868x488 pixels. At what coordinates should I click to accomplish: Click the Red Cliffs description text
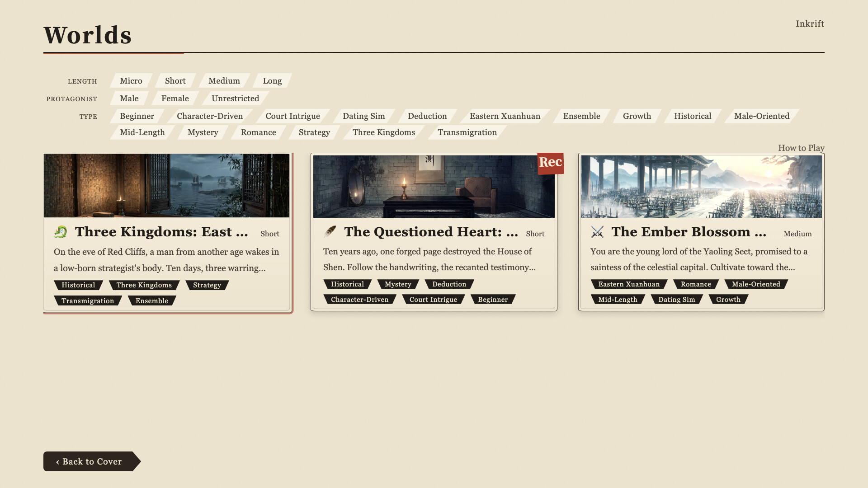point(166,260)
